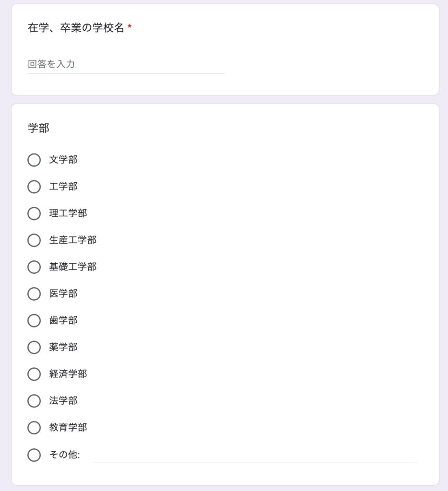Select the 基礎工学部 radio button
This screenshot has height=491, width=448.
pos(34,267)
